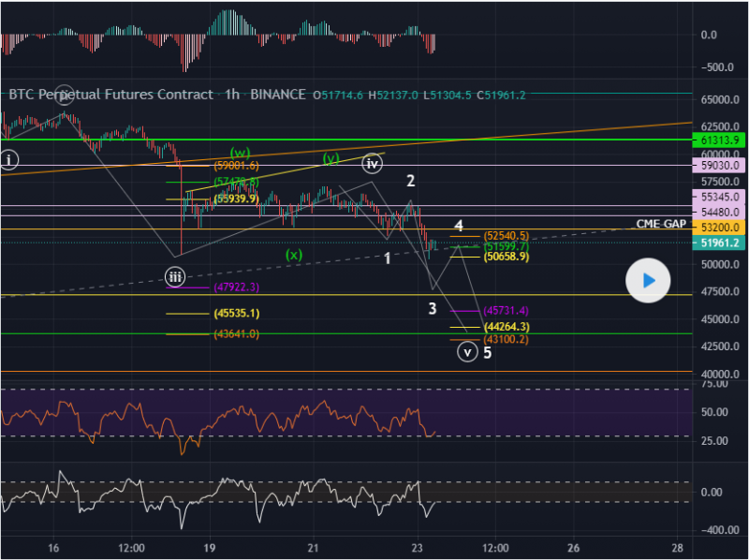
Task: Select the green (x) wave label
Action: click(294, 254)
